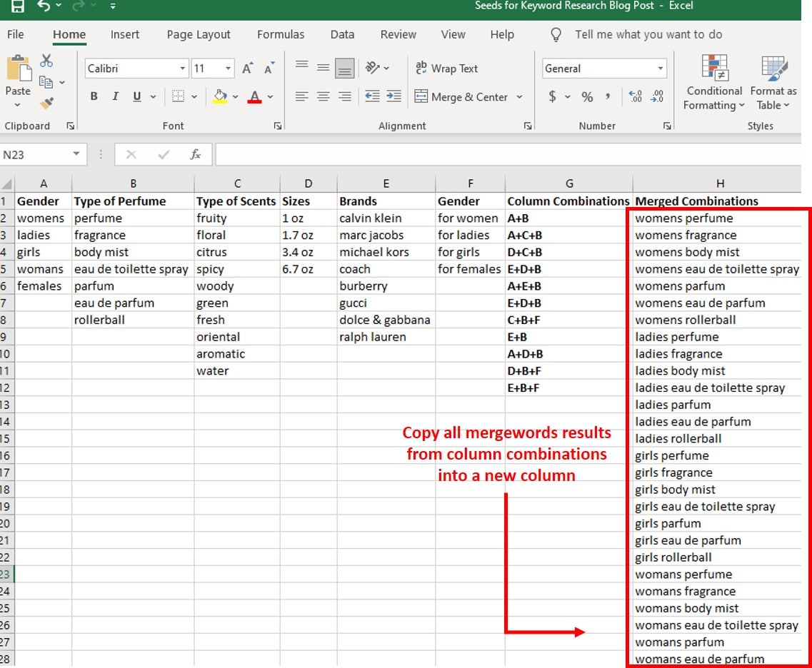Click Decrease Indent icon
The height and width of the screenshot is (668, 812).
372,96
